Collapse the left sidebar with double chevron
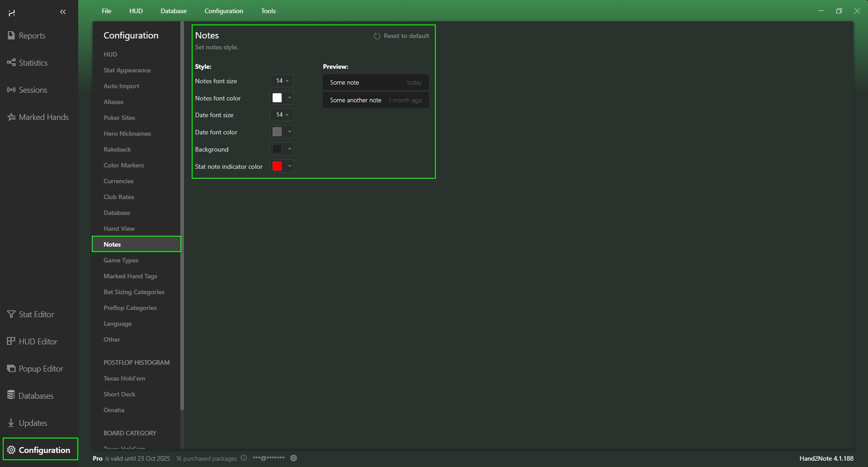 63,12
